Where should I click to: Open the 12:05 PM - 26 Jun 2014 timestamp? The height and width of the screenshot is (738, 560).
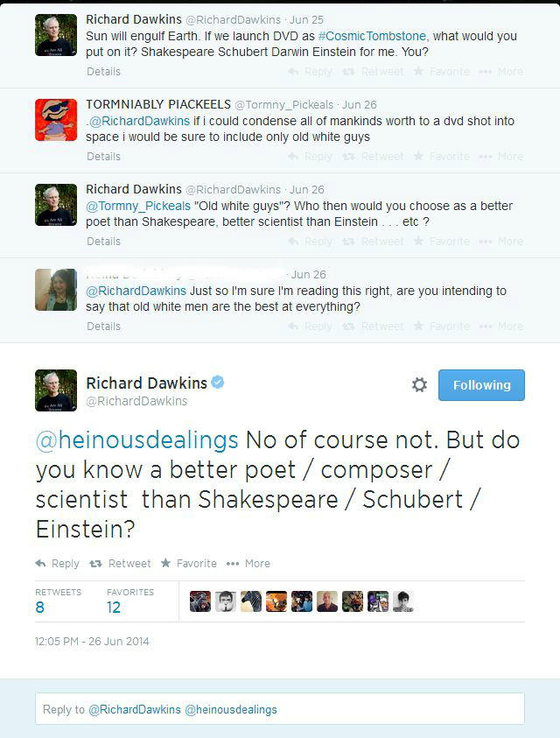tap(92, 642)
